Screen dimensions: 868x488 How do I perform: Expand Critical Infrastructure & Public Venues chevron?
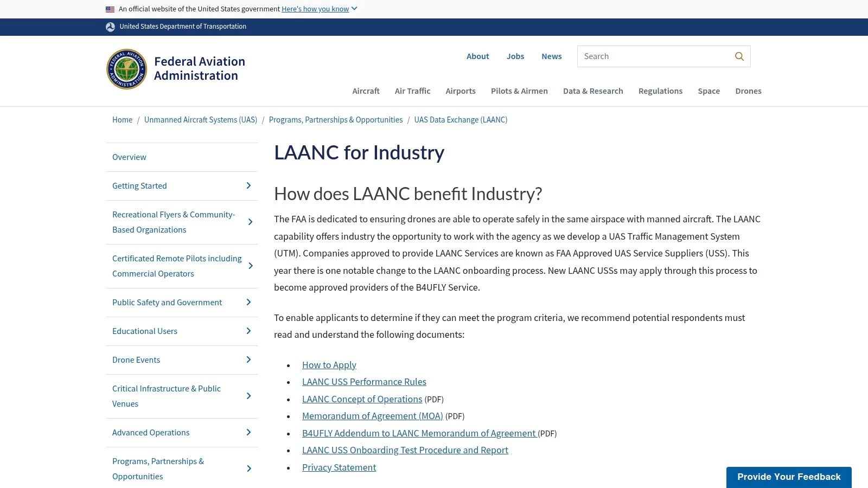[x=248, y=396]
